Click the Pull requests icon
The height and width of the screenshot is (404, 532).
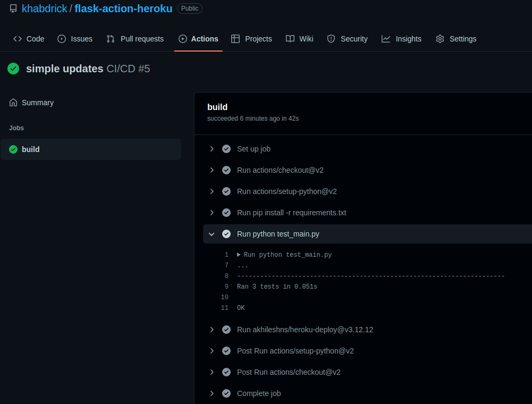coord(110,38)
